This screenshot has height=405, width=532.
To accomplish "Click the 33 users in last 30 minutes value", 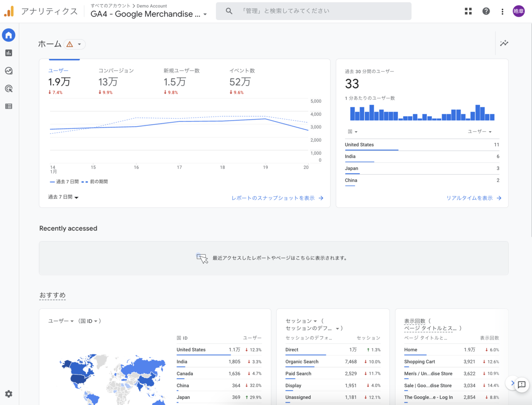I will coord(352,84).
